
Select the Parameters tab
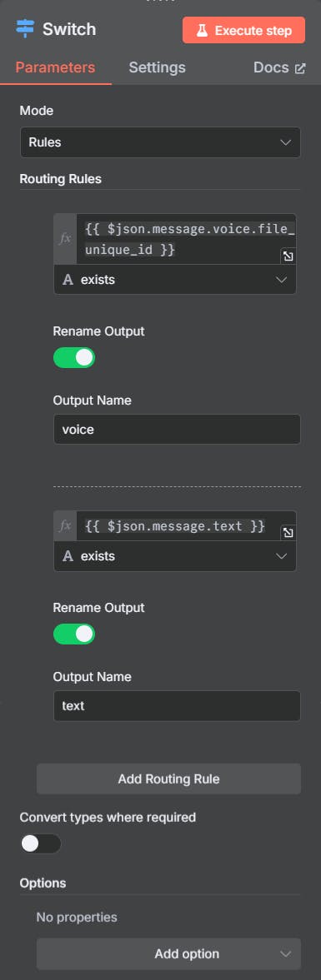pos(55,67)
